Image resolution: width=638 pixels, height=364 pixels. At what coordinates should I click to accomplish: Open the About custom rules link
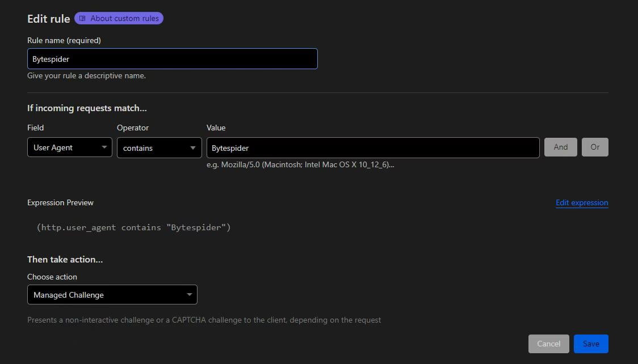[x=119, y=18]
